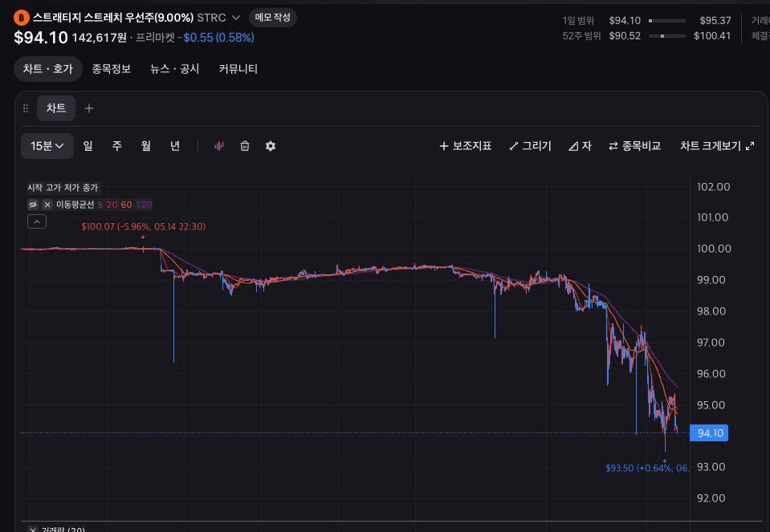Select the 일 daily interval
This screenshot has height=532, width=770.
coord(88,146)
